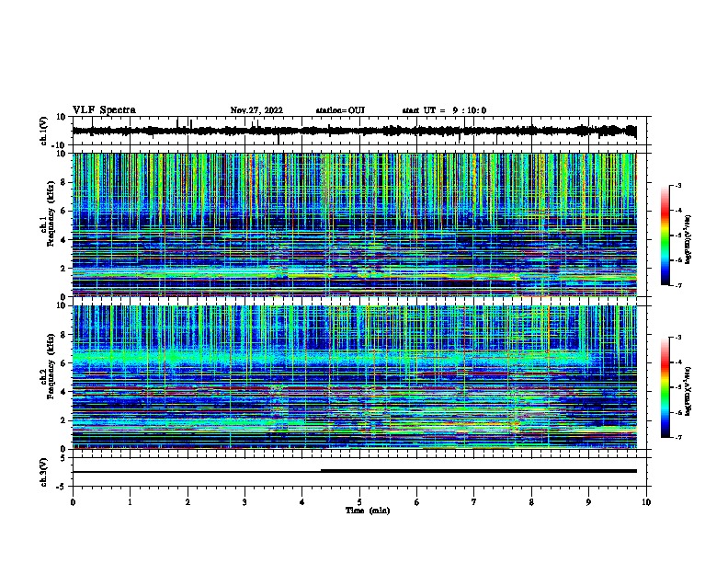Click the "station=OUI" header label
Image resolution: width=728 pixels, height=563 pixels.
[340, 110]
